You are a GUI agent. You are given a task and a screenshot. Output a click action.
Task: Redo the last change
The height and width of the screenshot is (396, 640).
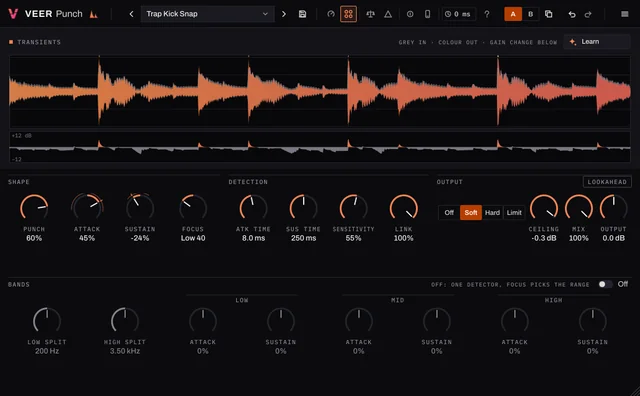(588, 14)
